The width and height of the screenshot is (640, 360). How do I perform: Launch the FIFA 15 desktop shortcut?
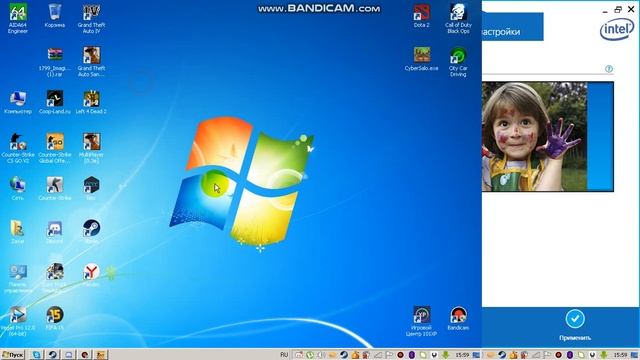[x=55, y=318]
